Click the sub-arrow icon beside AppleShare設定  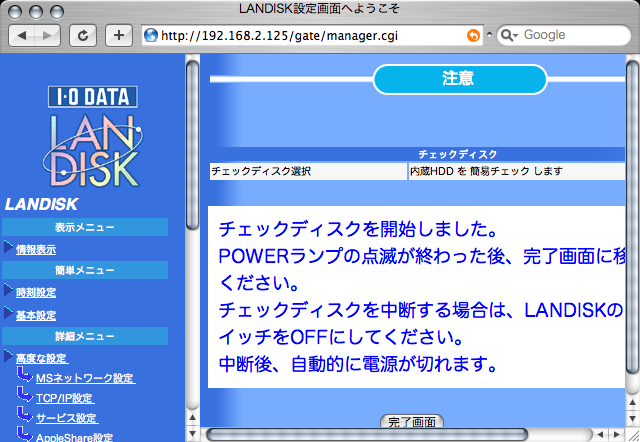[24, 434]
